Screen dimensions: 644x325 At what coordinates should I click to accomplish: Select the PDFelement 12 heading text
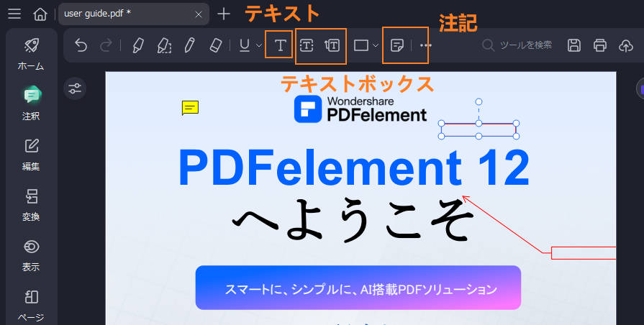[353, 168]
